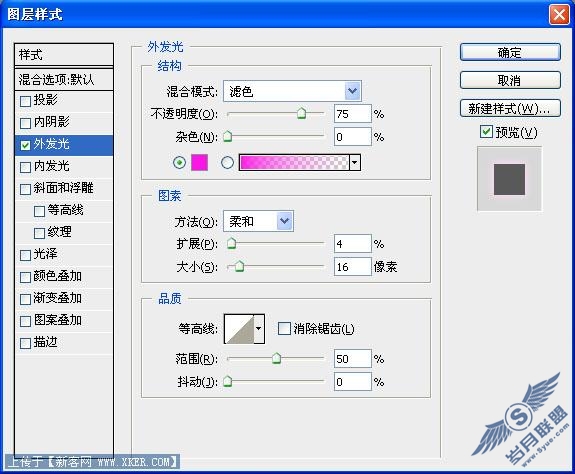This screenshot has height=474, width=575.
Task: Select the 投影 style row label
Action: click(x=45, y=100)
